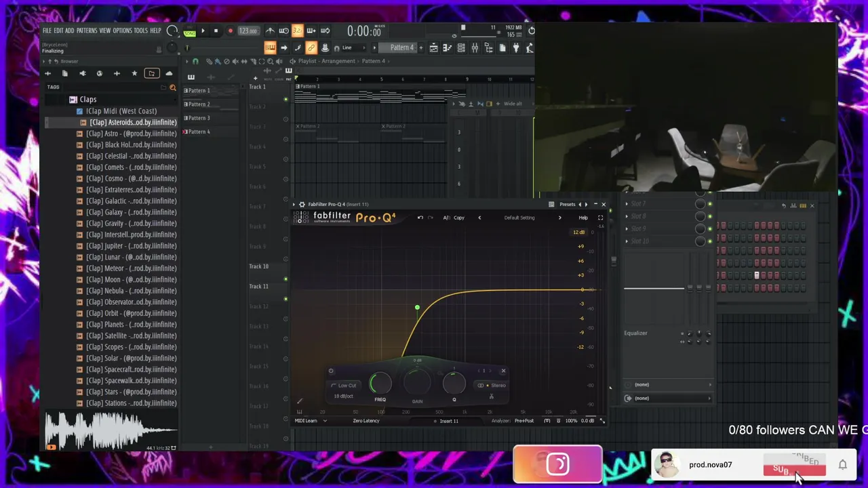Click the Q knob
This screenshot has width=868, height=488.
pyautogui.click(x=454, y=384)
